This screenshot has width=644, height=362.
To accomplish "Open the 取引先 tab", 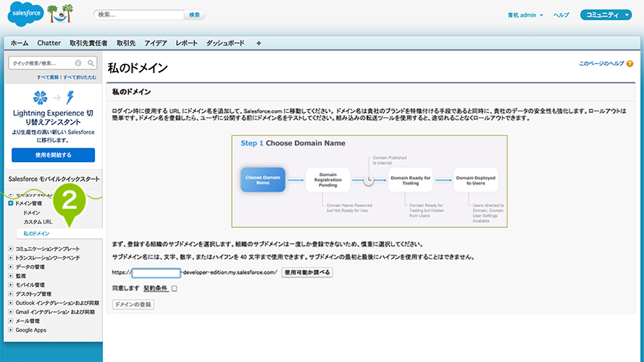I will (125, 43).
